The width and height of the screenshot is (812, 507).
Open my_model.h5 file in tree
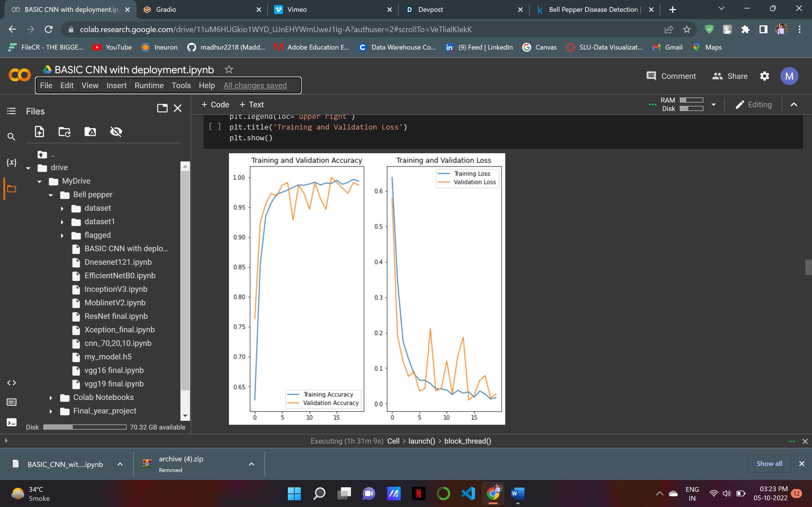pos(108,357)
